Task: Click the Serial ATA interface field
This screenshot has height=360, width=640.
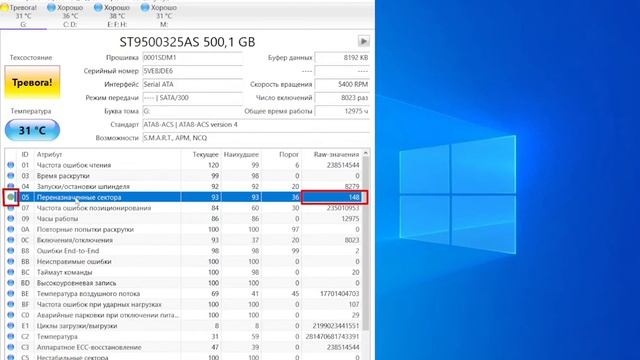Action: tap(192, 84)
